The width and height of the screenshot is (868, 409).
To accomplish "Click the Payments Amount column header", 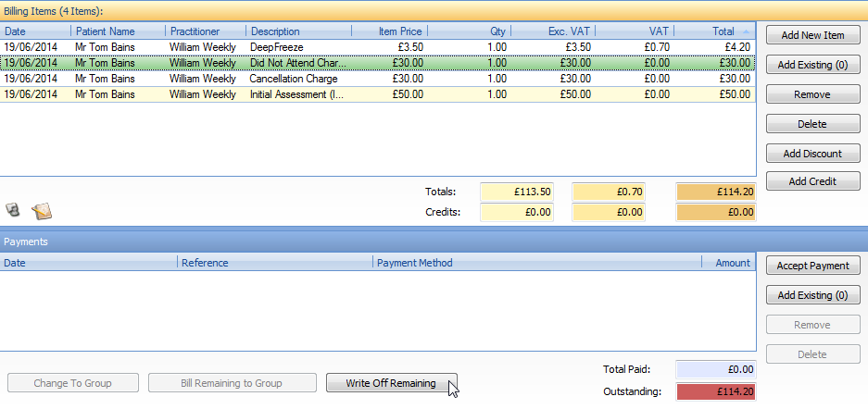I will click(728, 263).
